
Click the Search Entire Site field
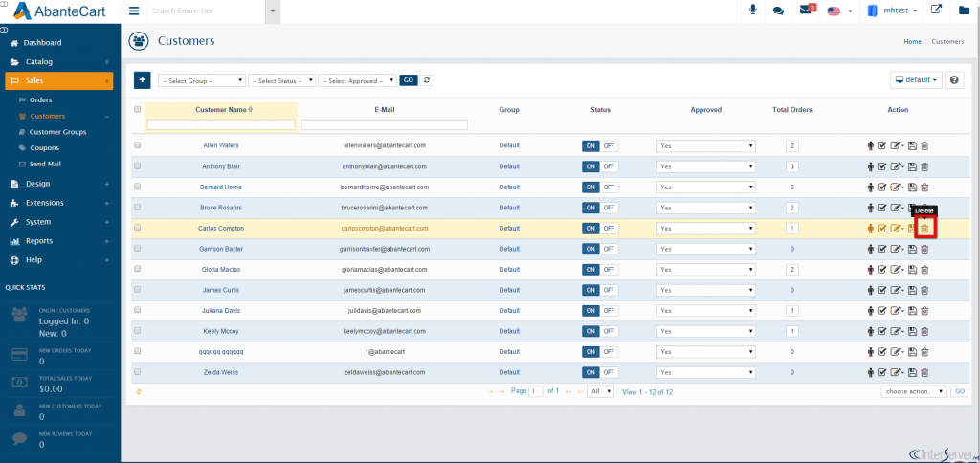click(x=207, y=11)
